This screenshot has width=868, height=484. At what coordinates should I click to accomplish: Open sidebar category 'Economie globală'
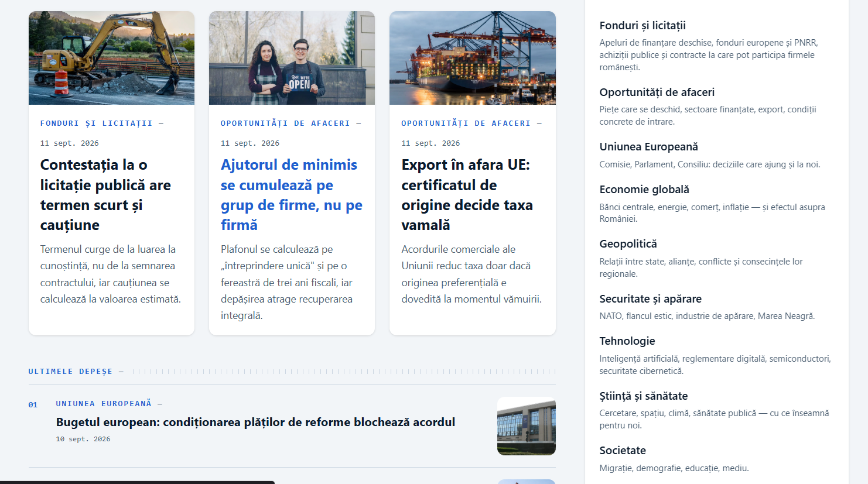(x=644, y=190)
